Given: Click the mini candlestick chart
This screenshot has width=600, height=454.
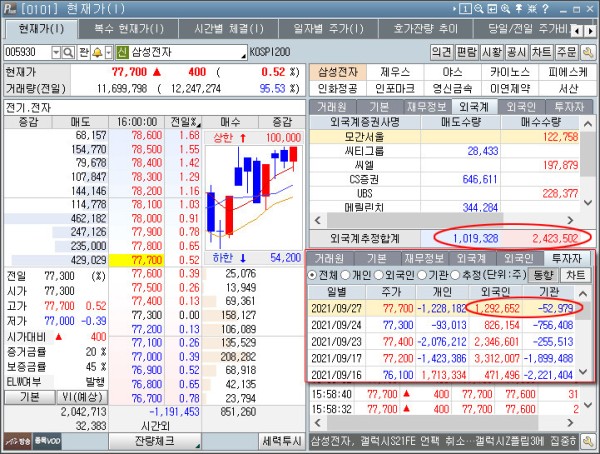Looking at the screenshot, I should click(253, 198).
